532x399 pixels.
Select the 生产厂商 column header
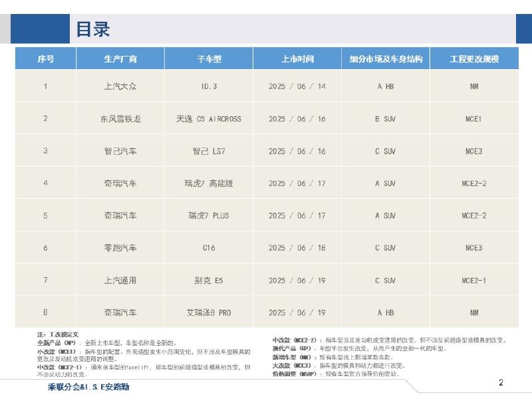point(120,59)
